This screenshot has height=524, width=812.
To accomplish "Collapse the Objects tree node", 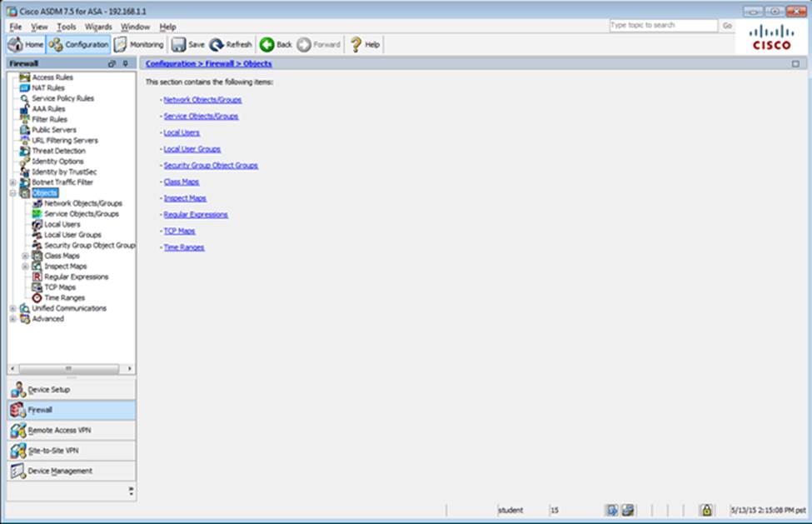I will [12, 193].
